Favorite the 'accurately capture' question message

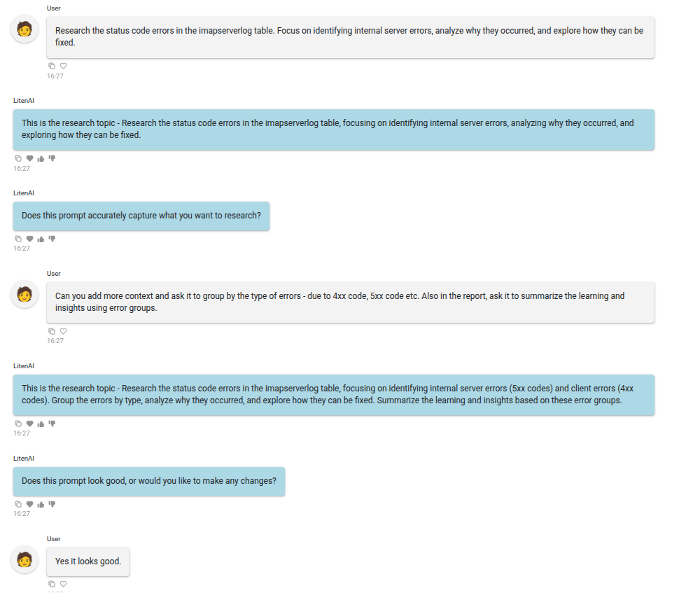[30, 239]
